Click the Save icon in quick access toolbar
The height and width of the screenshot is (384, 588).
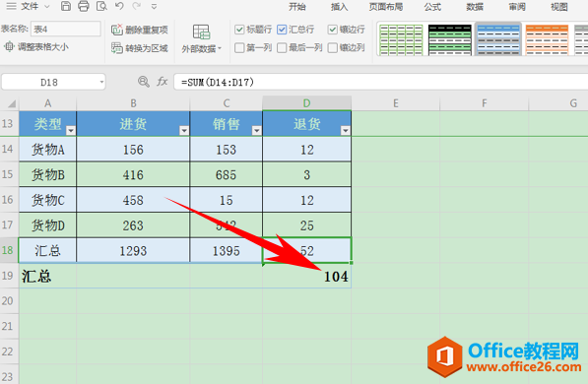66,6
